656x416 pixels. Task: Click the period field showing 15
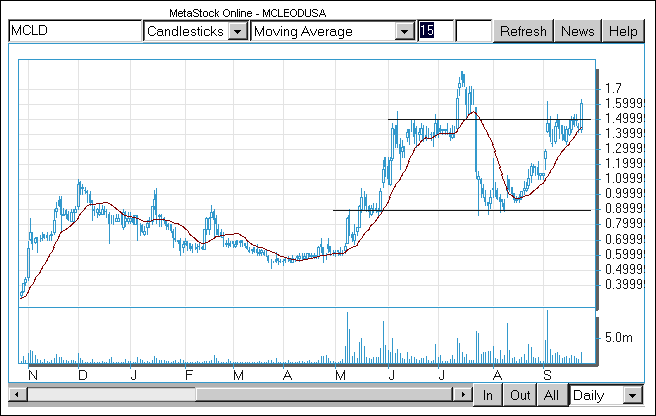(436, 31)
